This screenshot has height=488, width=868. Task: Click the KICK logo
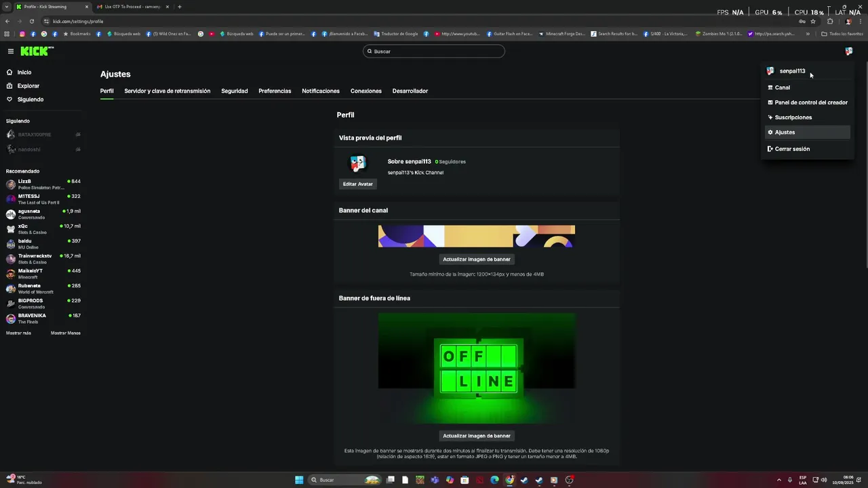click(37, 51)
